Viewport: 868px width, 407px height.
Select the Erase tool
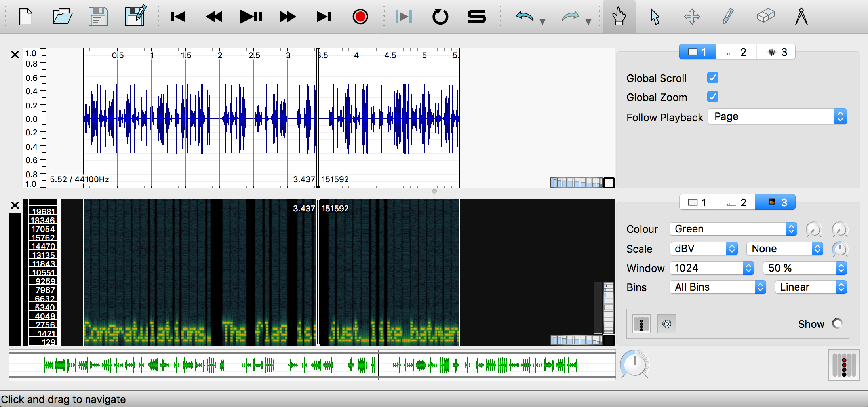(765, 16)
